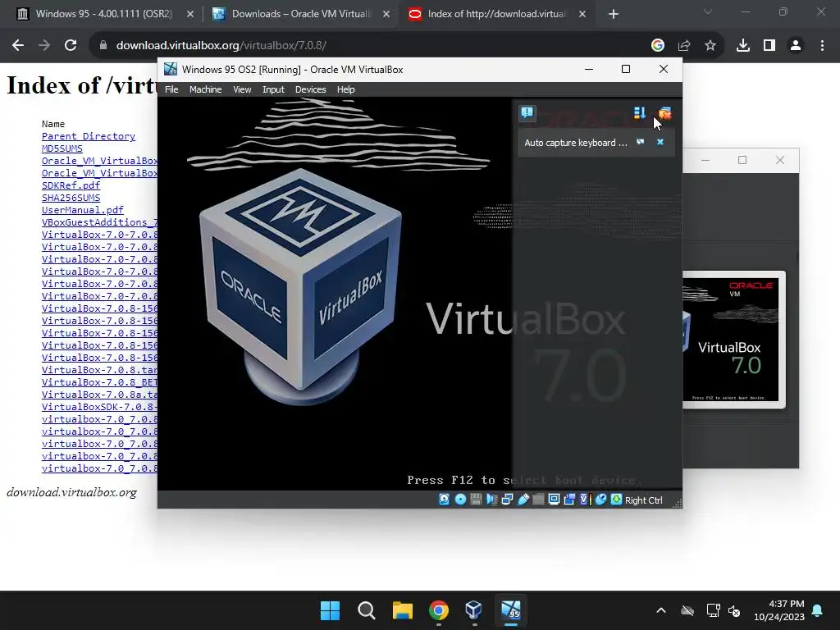The width and height of the screenshot is (840, 630).
Task: Bookmark this page with the star
Action: point(710,46)
